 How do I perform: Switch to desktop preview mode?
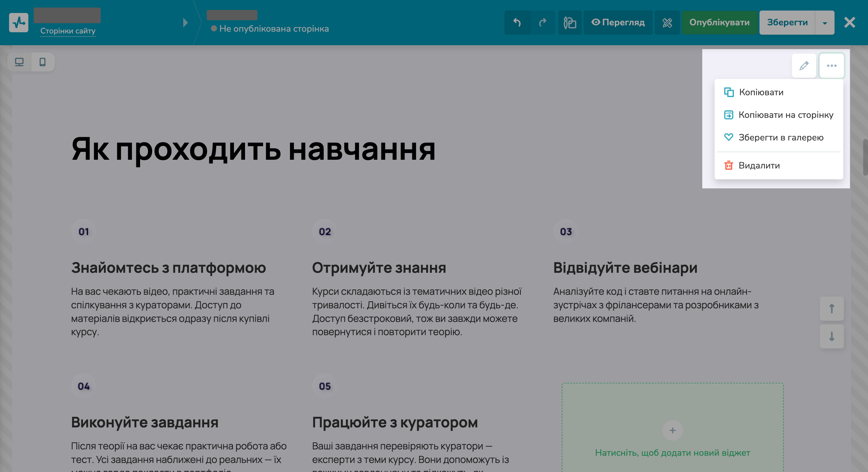(19, 62)
